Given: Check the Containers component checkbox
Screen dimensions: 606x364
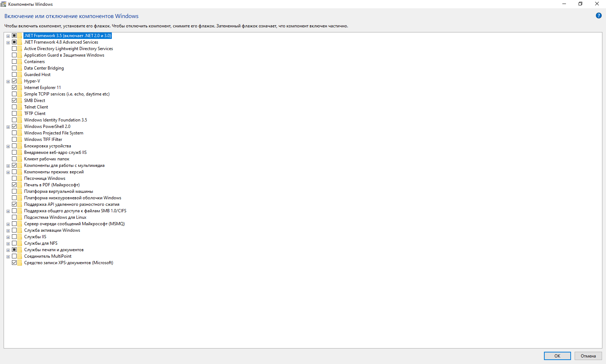Looking at the screenshot, I should (14, 62).
